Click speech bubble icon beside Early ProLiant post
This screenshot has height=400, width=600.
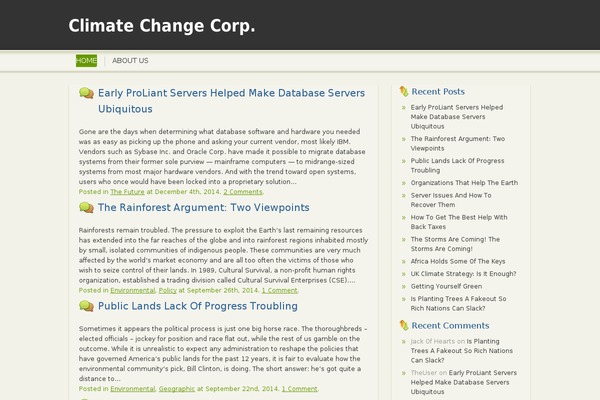point(86,93)
